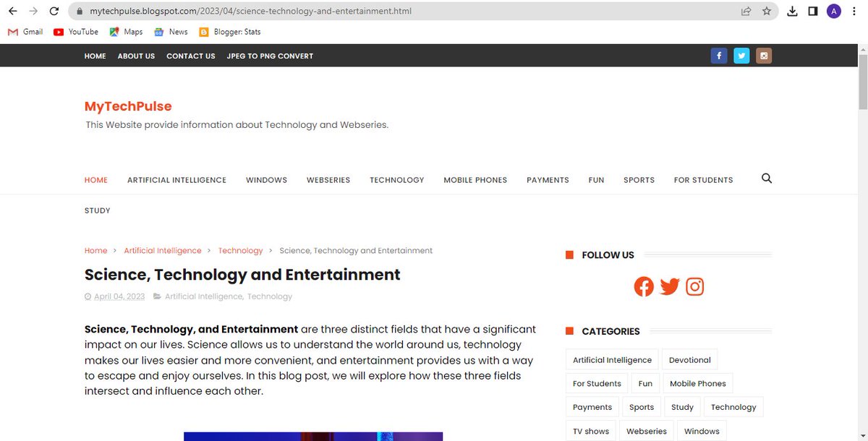
Task: Open Blogger: Stats bookmark
Action: pos(229,32)
